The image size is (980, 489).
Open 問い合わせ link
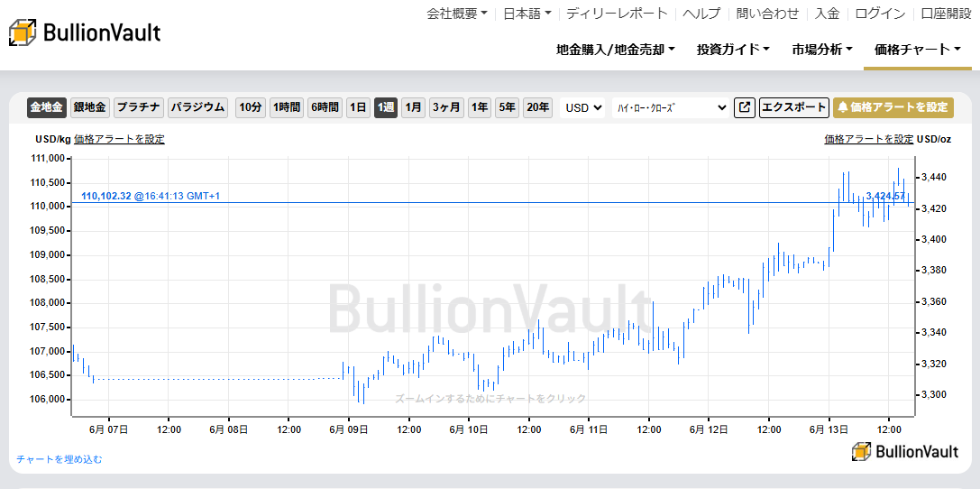(x=767, y=14)
